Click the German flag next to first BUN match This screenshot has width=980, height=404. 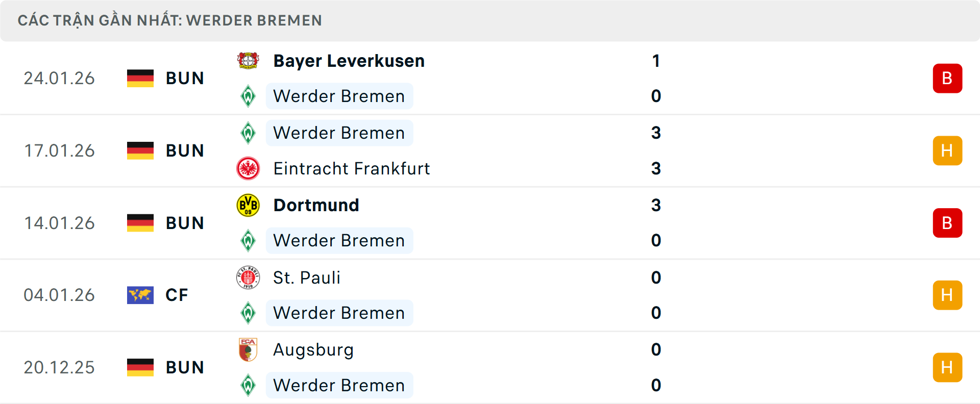(x=140, y=78)
